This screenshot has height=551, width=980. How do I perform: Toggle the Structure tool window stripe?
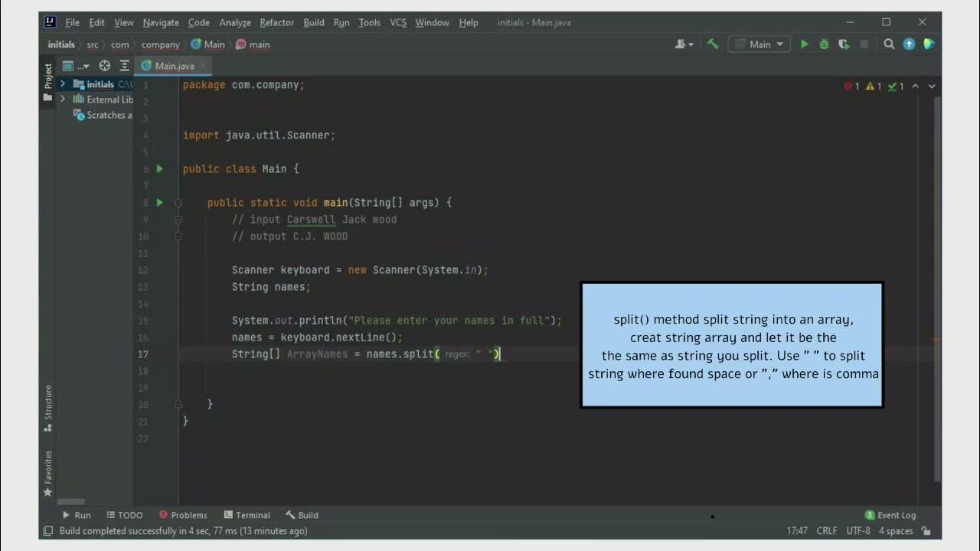pyautogui.click(x=47, y=408)
